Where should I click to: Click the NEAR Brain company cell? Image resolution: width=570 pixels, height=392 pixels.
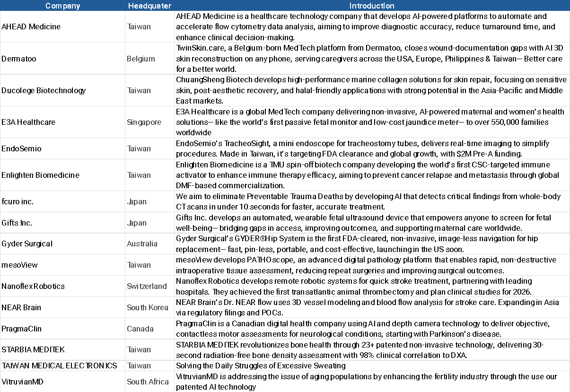point(62,307)
